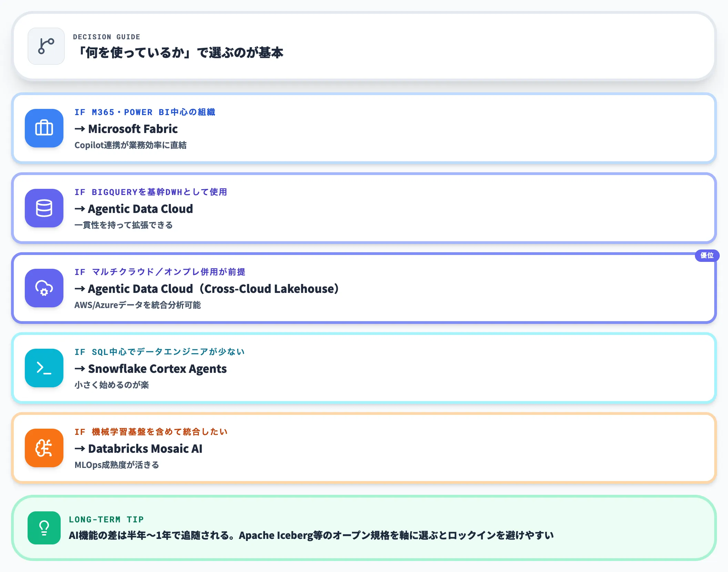Click the branching decision icon in the header
This screenshot has height=572, width=728.
[x=46, y=47]
